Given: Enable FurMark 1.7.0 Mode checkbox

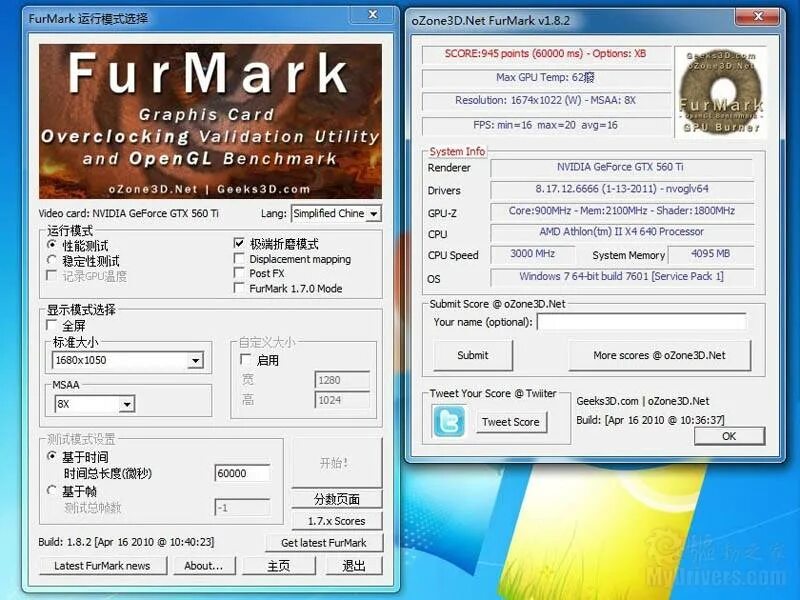Looking at the screenshot, I should (x=239, y=288).
